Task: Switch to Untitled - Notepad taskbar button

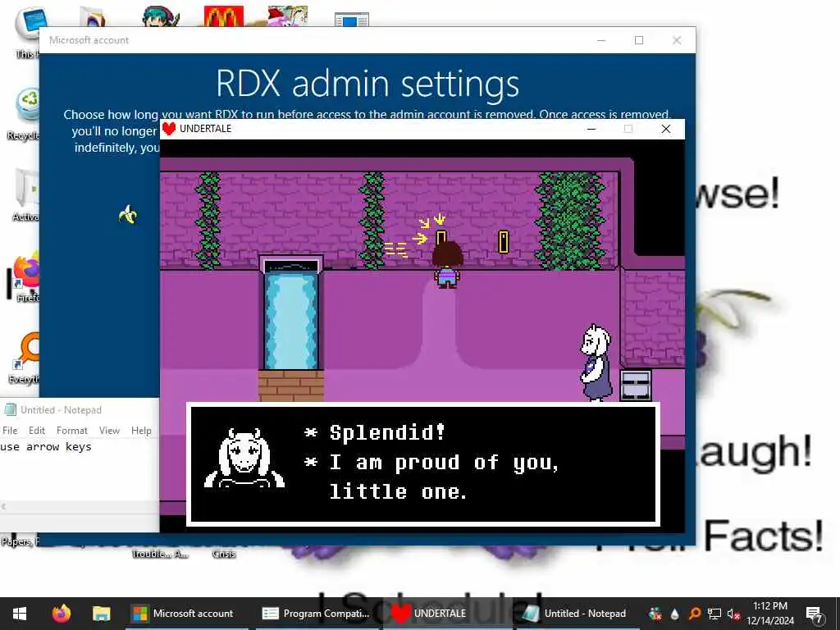Action: [577, 614]
